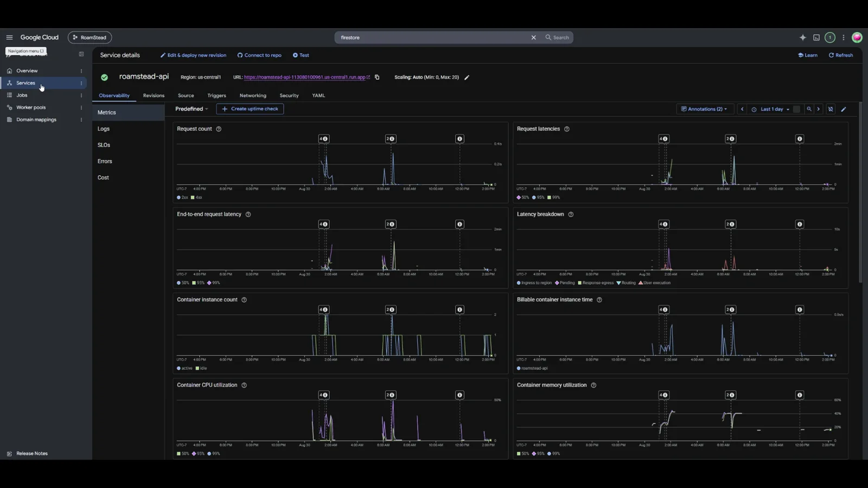This screenshot has width=868, height=488.
Task: Open the RoamStead project picker
Action: pos(90,37)
